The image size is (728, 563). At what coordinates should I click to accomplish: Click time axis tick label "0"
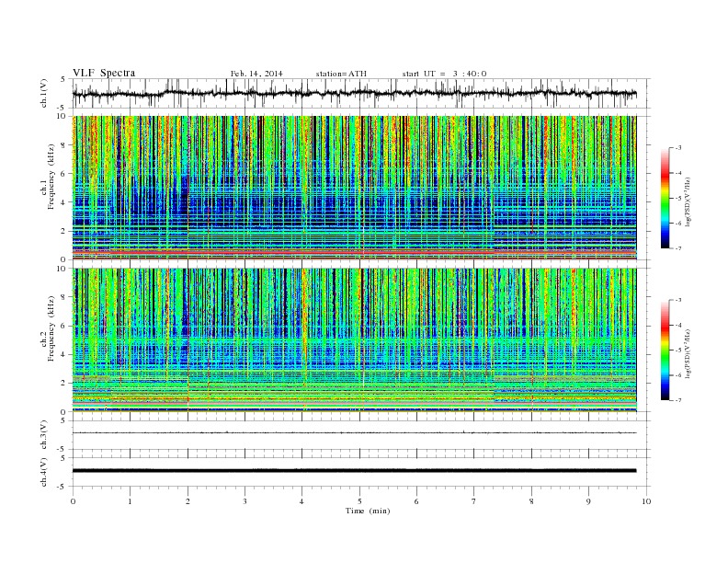pyautogui.click(x=73, y=501)
